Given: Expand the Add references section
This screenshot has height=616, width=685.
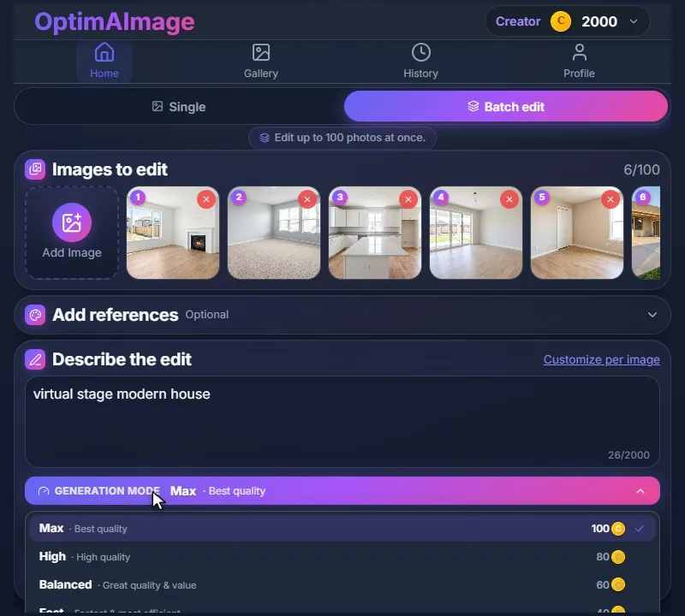Looking at the screenshot, I should click(x=342, y=315).
